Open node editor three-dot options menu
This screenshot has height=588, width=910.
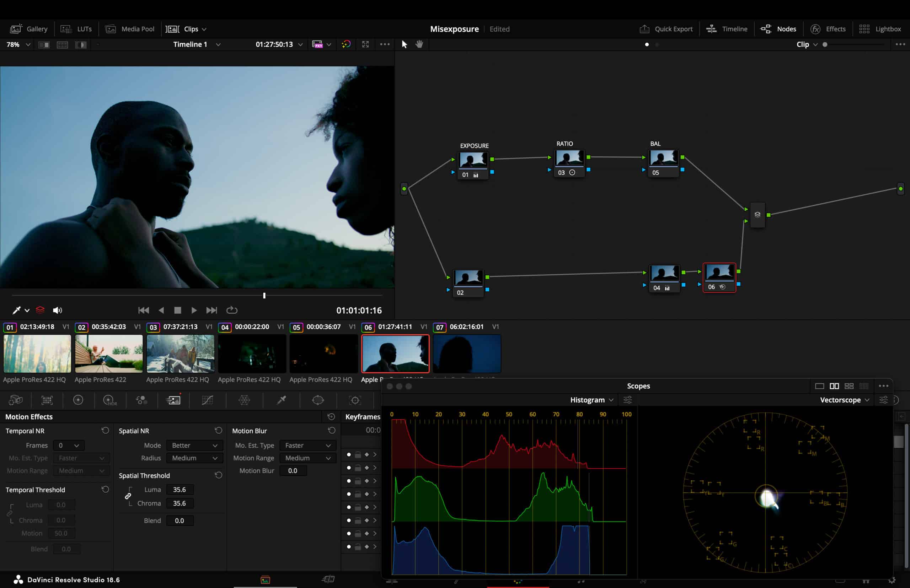900,44
